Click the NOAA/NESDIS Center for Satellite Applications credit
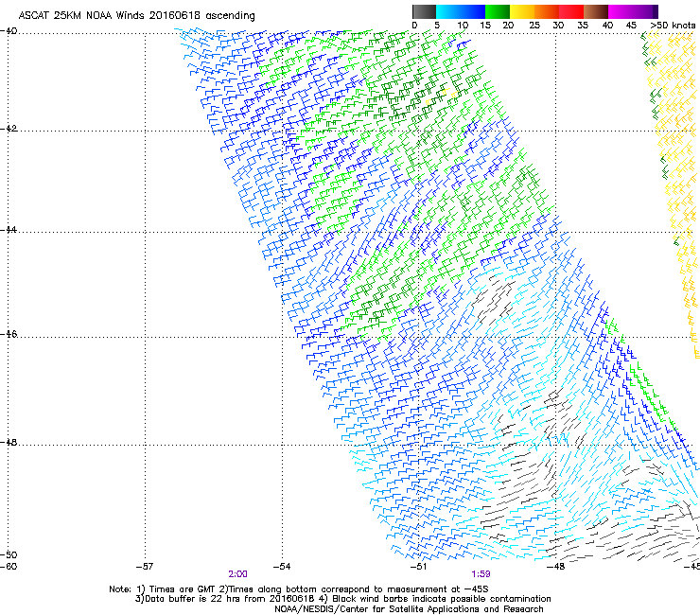The height and width of the screenshot is (615, 700). click(x=409, y=609)
